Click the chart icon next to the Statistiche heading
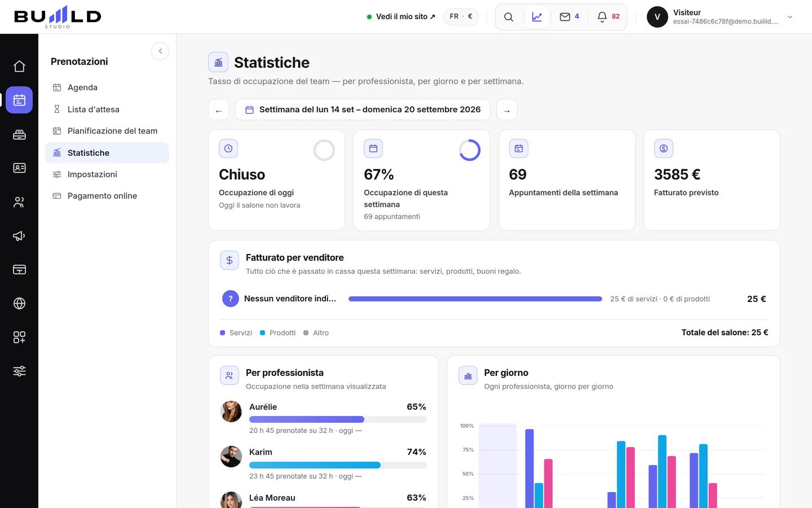The image size is (812, 508). tap(218, 62)
